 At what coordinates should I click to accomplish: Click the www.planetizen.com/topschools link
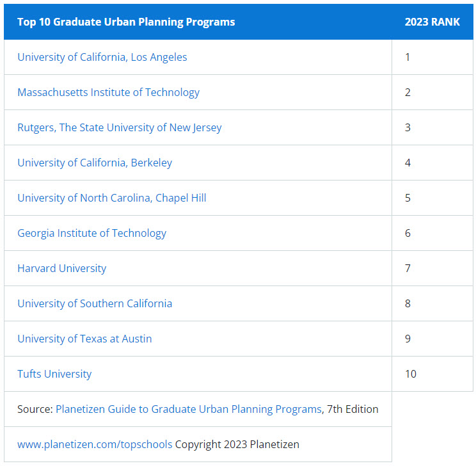pyautogui.click(x=95, y=444)
